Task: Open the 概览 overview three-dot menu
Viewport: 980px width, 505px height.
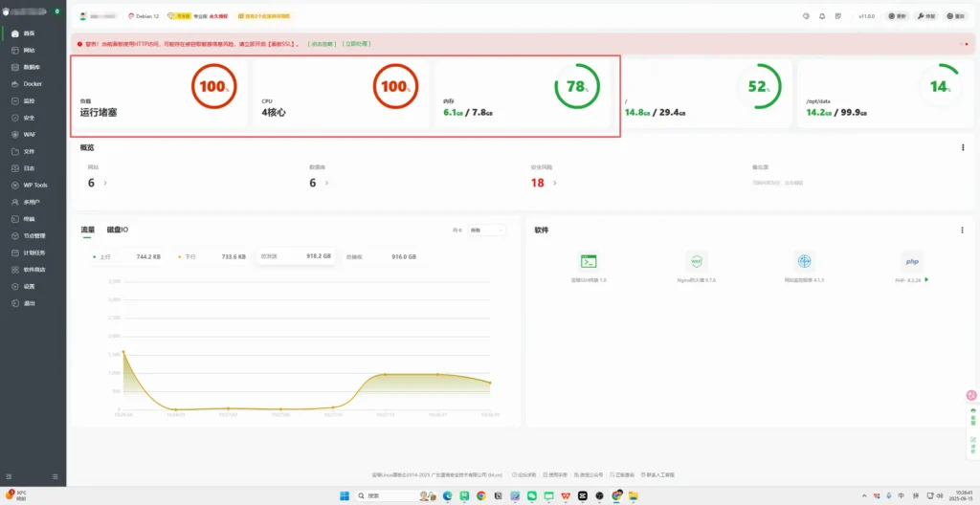Action: click(x=962, y=147)
